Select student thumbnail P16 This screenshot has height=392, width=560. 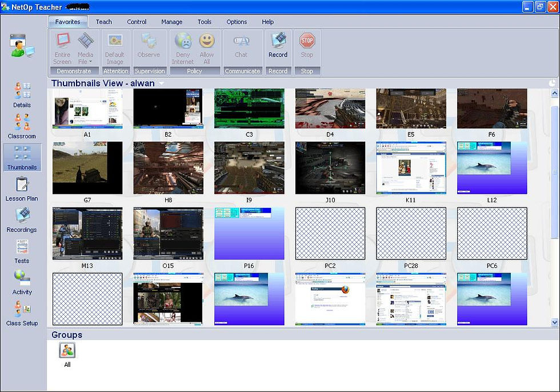249,234
